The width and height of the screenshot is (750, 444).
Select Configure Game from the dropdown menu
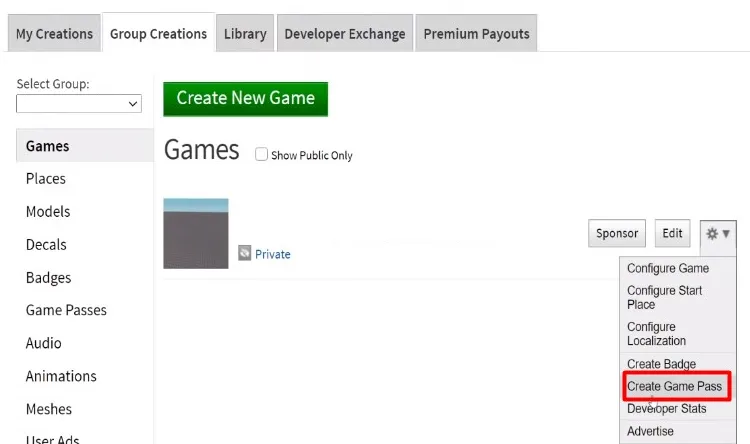[x=668, y=268]
